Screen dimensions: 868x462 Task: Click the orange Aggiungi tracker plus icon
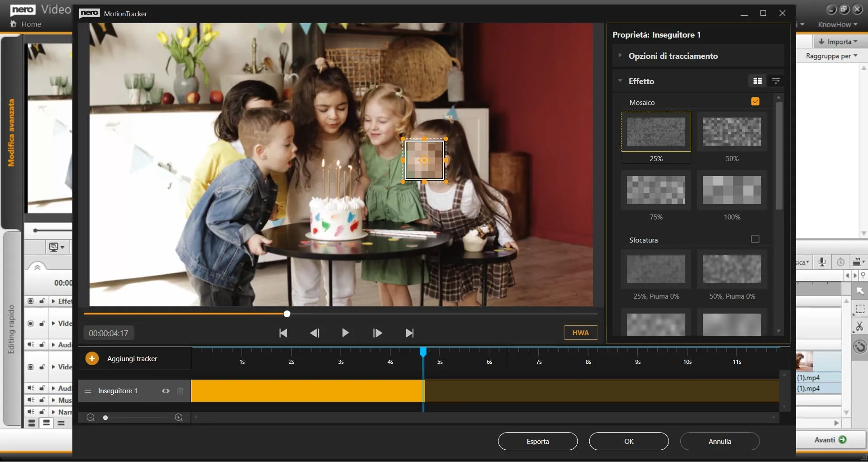coord(92,358)
